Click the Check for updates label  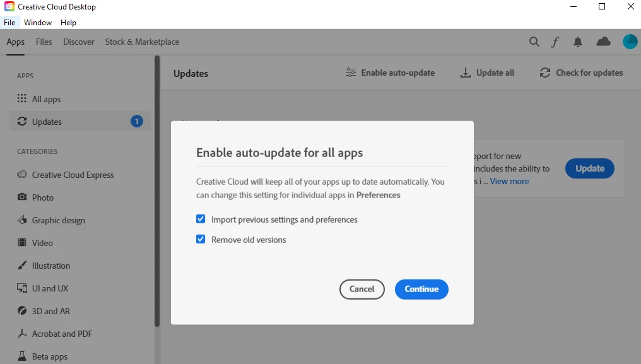[589, 73]
